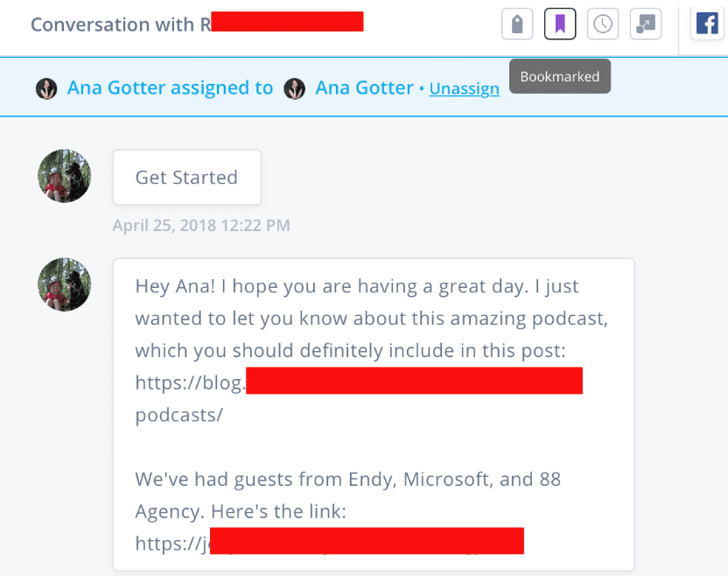Click the Bookmarked tooltip

[560, 77]
